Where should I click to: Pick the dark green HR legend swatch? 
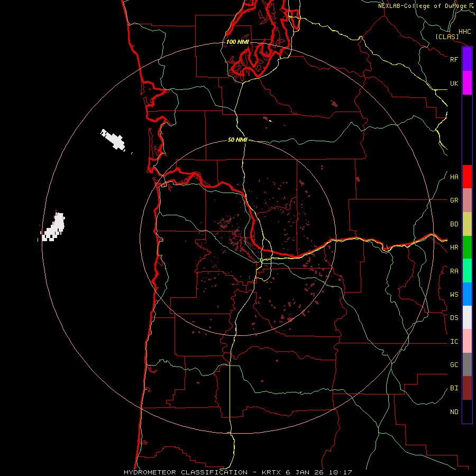(467, 248)
